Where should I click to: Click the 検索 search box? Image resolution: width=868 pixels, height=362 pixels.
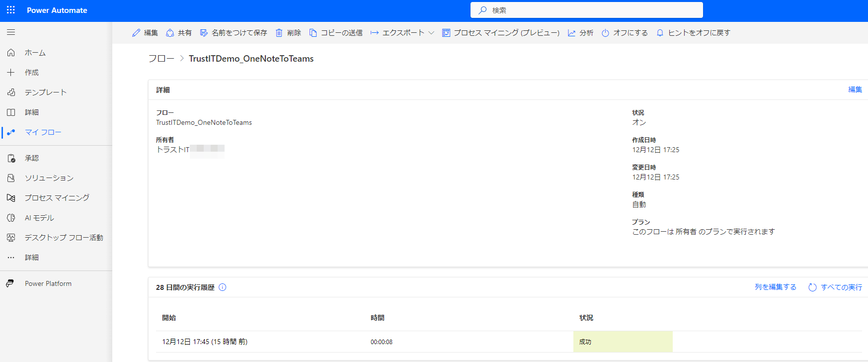tap(586, 10)
